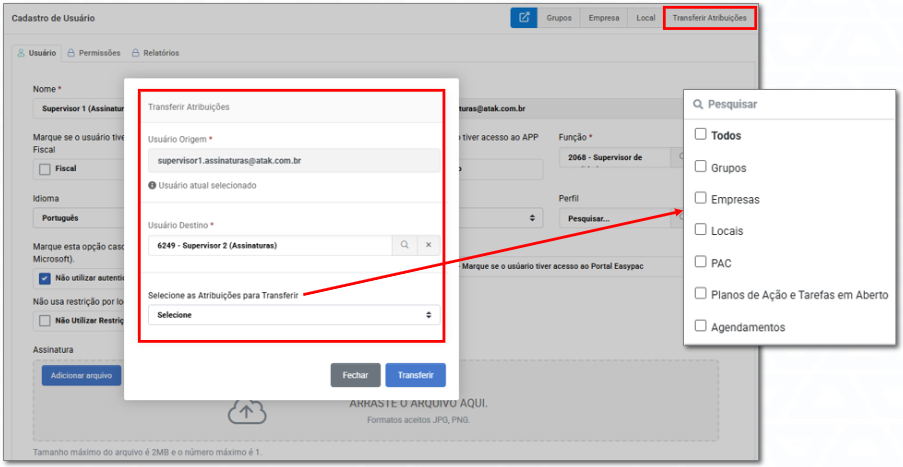Click search icon beside Usuário Destino
The height and width of the screenshot is (467, 903).
coord(405,245)
